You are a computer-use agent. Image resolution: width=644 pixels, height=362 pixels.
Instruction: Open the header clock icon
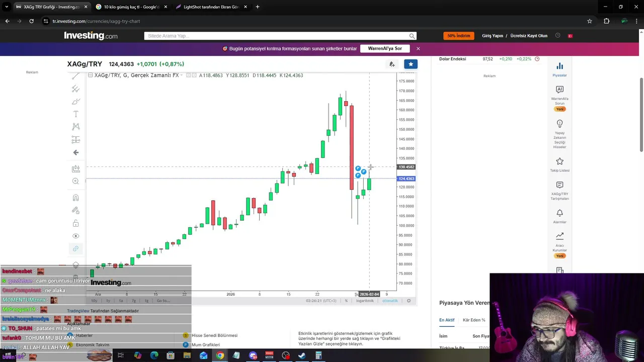click(557, 36)
